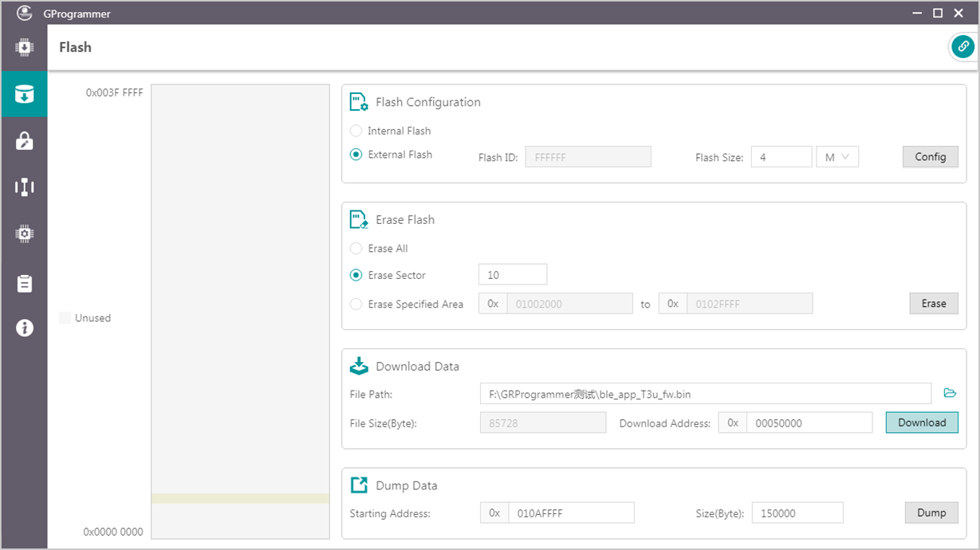Open the firmware chip page in sidebar
980x550 pixels.
24,48
